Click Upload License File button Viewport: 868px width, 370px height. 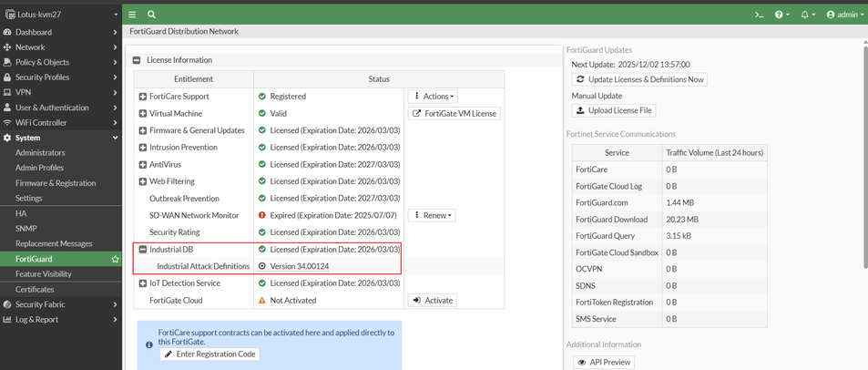615,110
